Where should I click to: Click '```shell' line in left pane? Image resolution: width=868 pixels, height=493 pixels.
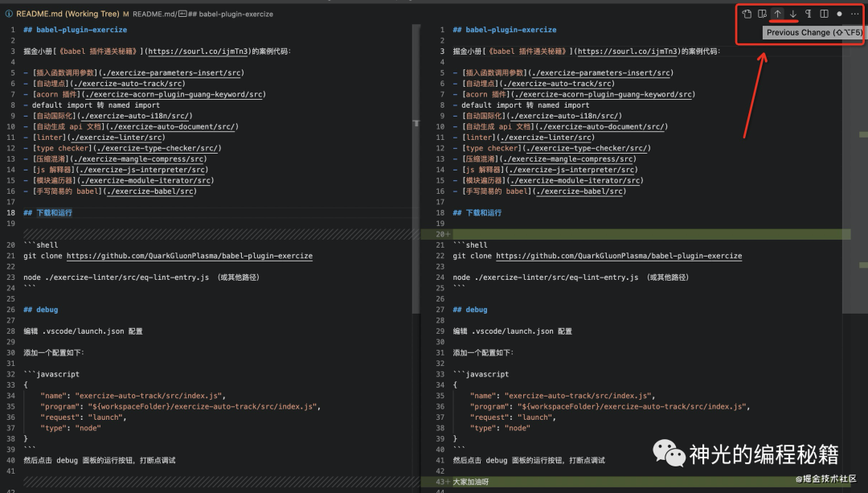(x=40, y=244)
